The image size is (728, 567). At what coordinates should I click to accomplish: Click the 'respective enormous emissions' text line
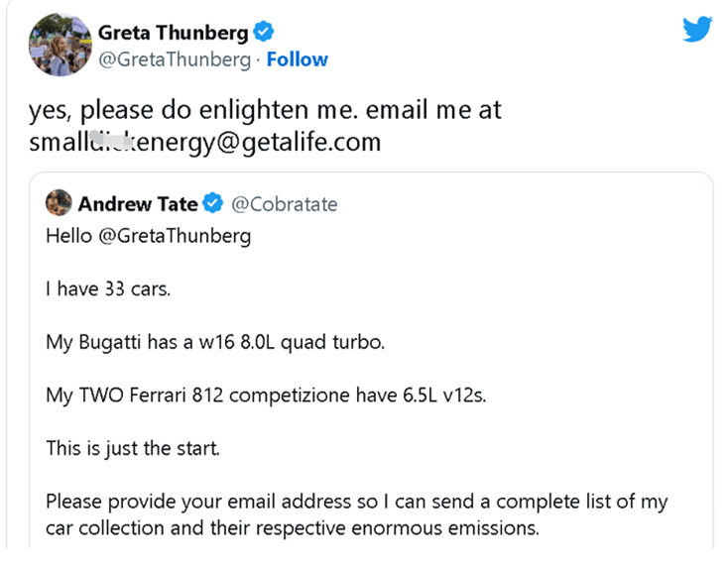click(293, 528)
